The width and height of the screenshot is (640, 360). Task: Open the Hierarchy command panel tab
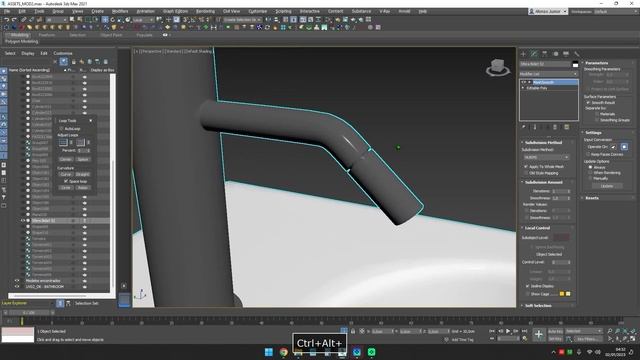pyautogui.click(x=544, y=54)
